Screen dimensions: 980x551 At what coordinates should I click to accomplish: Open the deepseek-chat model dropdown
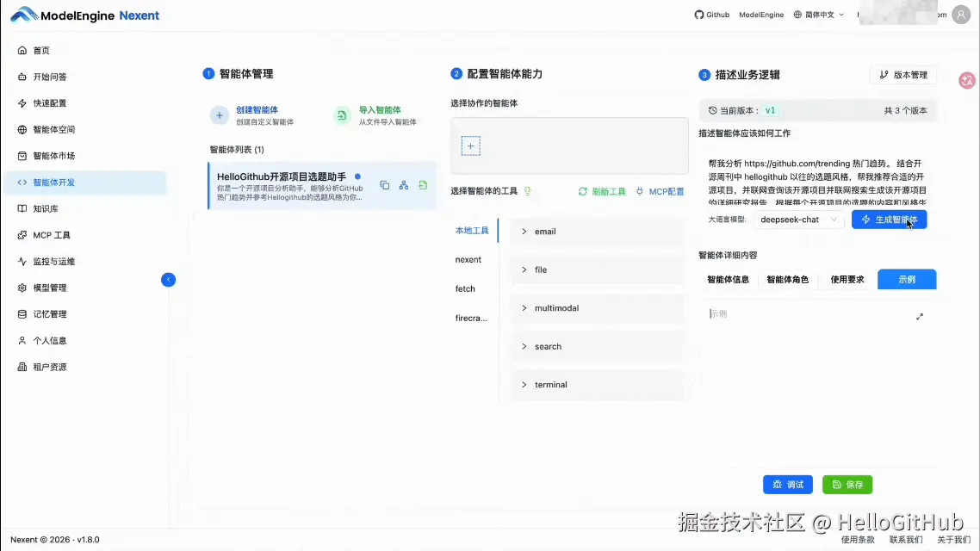tap(798, 220)
